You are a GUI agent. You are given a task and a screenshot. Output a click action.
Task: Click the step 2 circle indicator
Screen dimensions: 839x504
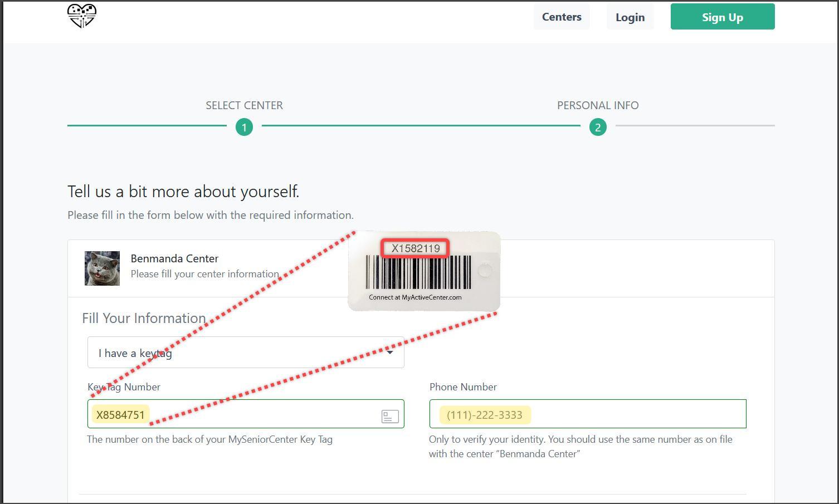point(598,128)
